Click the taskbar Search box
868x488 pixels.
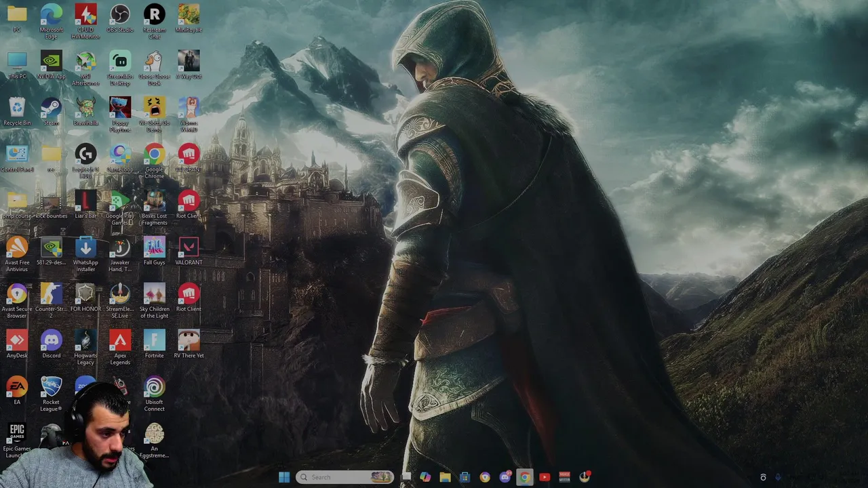click(x=345, y=477)
